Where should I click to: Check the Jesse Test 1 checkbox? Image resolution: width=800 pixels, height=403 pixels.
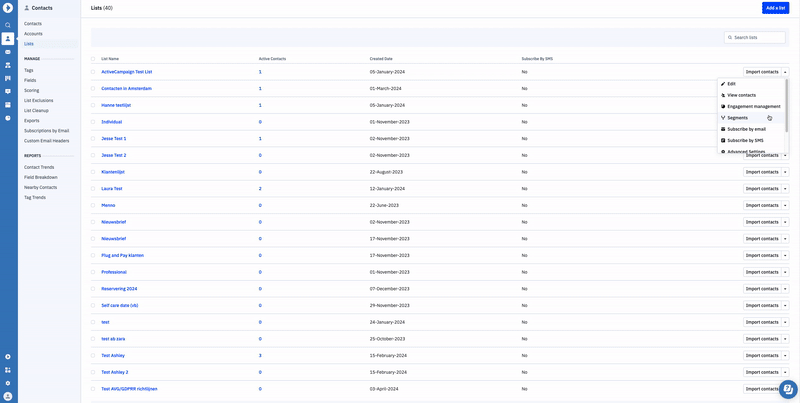click(x=93, y=139)
